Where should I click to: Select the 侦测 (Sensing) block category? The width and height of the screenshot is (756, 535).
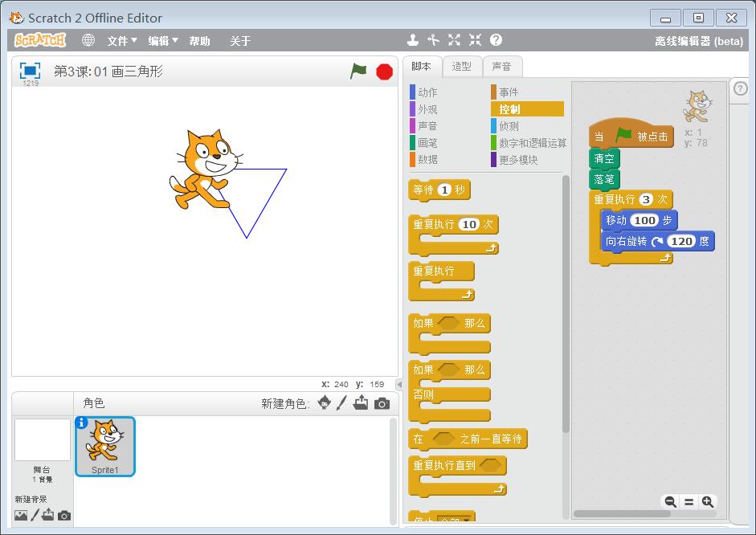(x=528, y=126)
